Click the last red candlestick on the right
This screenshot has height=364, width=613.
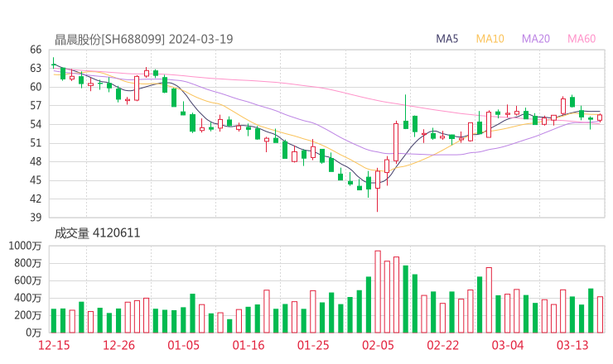click(x=600, y=117)
